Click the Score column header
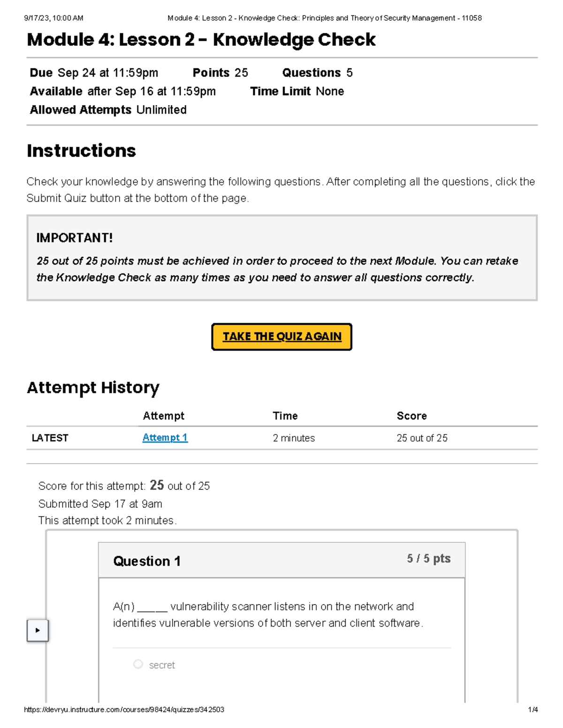Viewport: 563px width, 728px height. tap(411, 416)
